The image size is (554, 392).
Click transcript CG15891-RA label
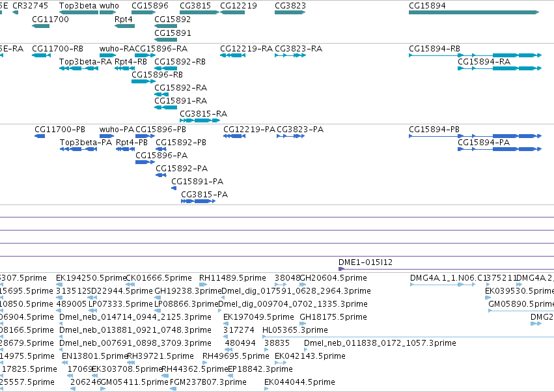coord(180,101)
